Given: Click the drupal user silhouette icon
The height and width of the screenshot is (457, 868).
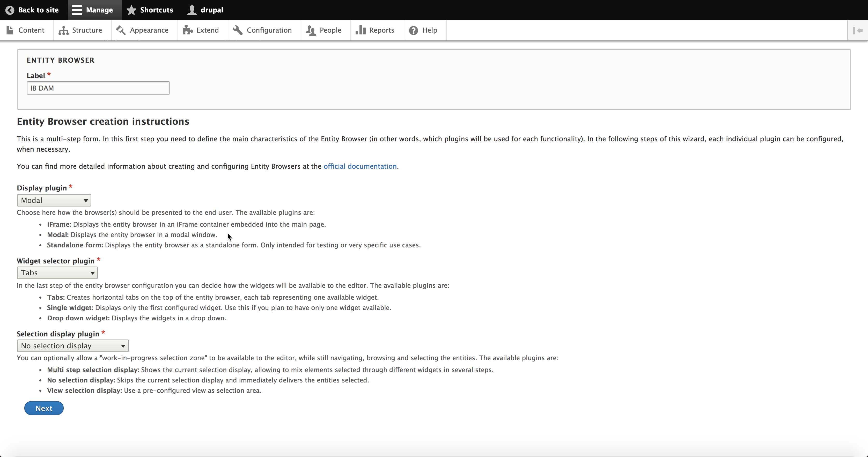Looking at the screenshot, I should pyautogui.click(x=192, y=10).
